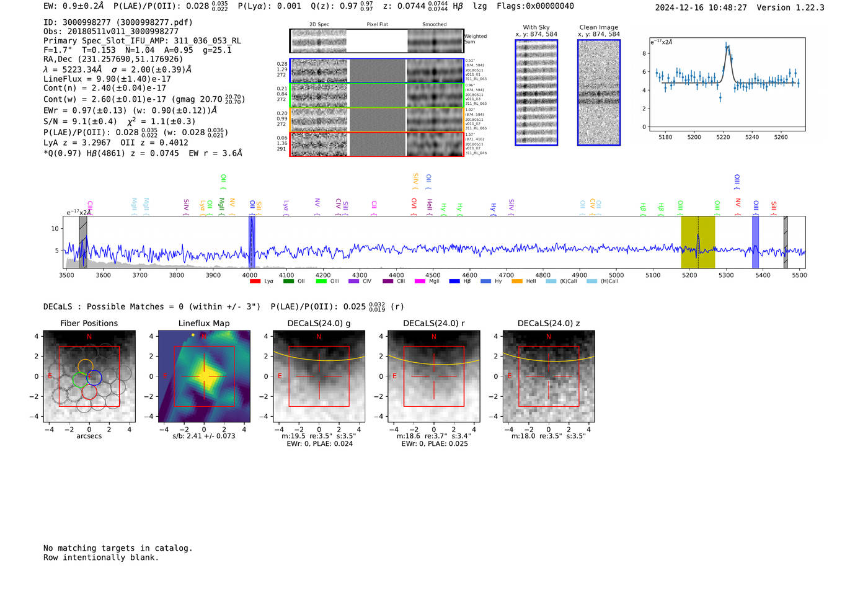Click the blue fiber circle in Fiber Positions
The image size is (868, 591).
(x=94, y=377)
